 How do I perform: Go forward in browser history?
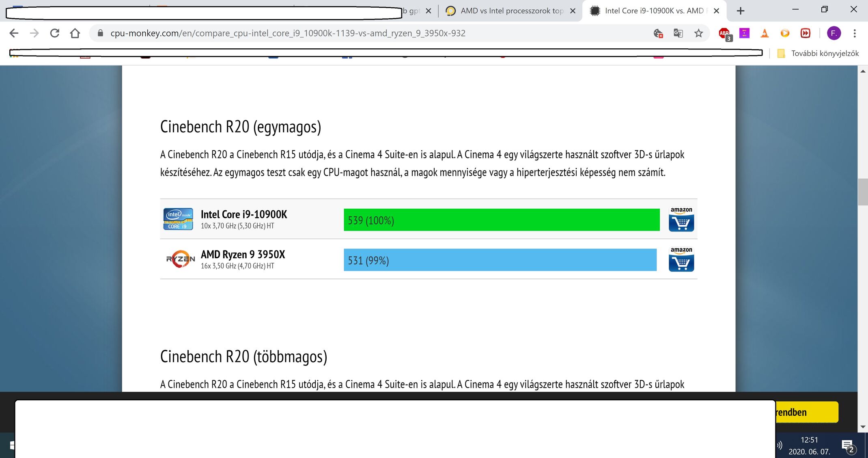point(34,33)
